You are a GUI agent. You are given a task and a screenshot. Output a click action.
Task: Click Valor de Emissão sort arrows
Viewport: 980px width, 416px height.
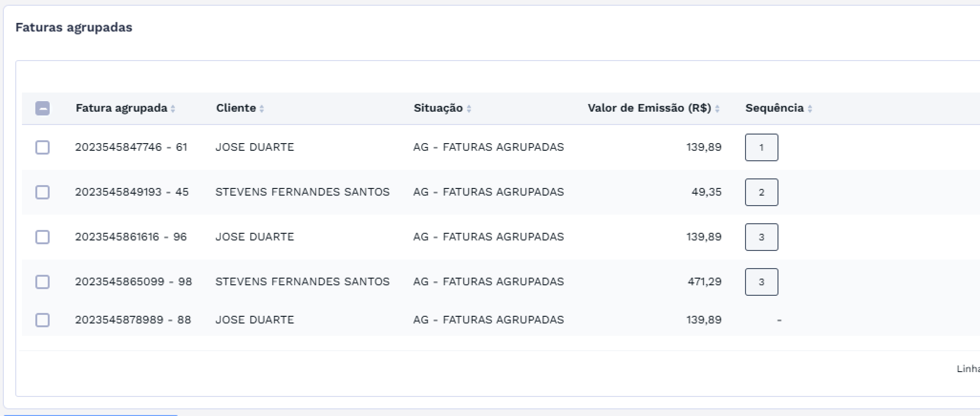click(717, 109)
